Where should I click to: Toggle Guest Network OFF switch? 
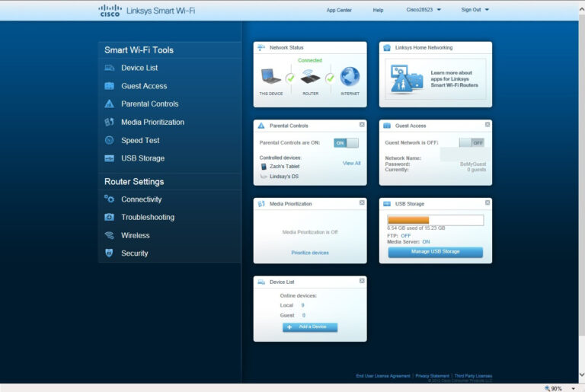[x=472, y=142]
